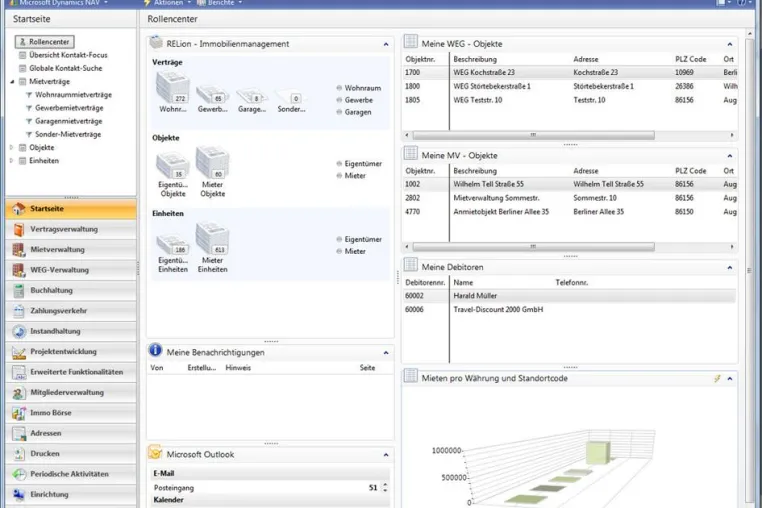Collapse the Meine Debitoren panel

click(729, 268)
